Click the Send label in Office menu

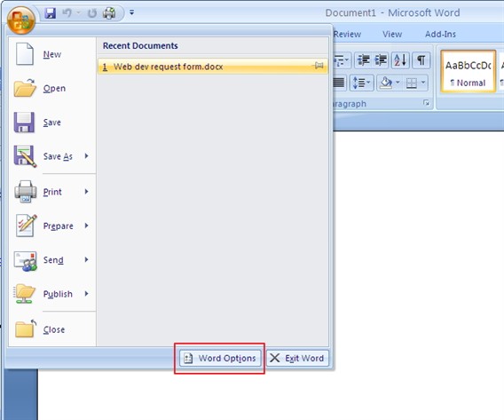[53, 260]
